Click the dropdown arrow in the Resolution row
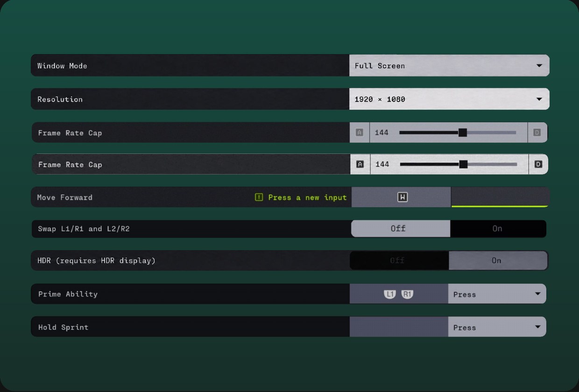Image resolution: width=579 pixels, height=392 pixels. pyautogui.click(x=539, y=99)
